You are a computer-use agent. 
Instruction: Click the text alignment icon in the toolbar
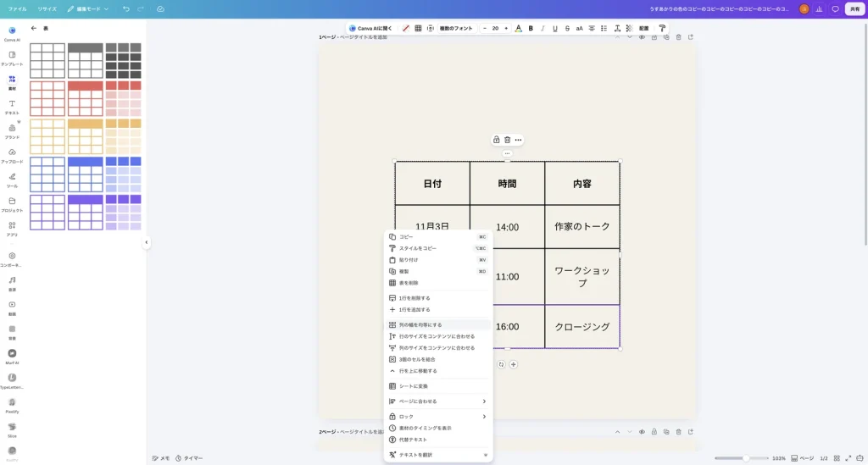pyautogui.click(x=592, y=28)
